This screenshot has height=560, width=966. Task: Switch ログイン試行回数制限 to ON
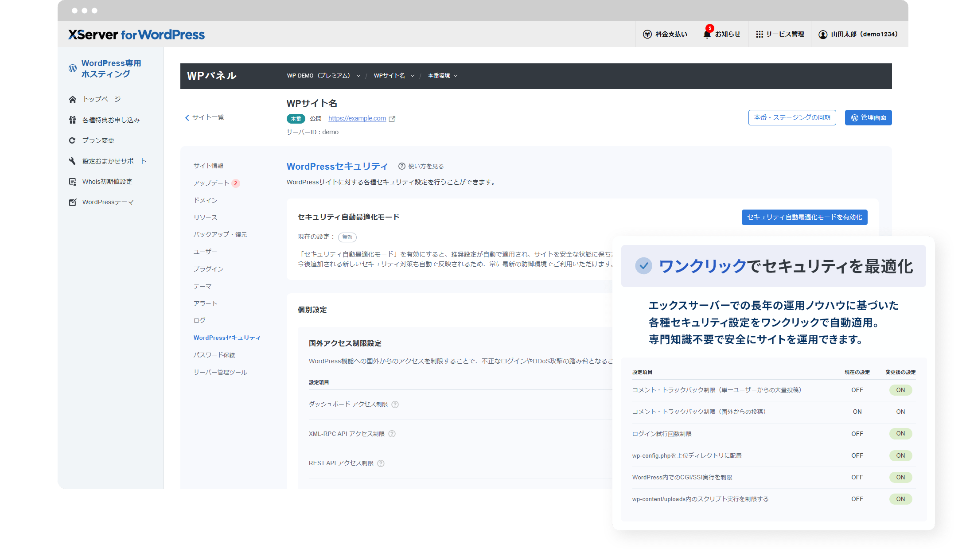[x=900, y=434]
